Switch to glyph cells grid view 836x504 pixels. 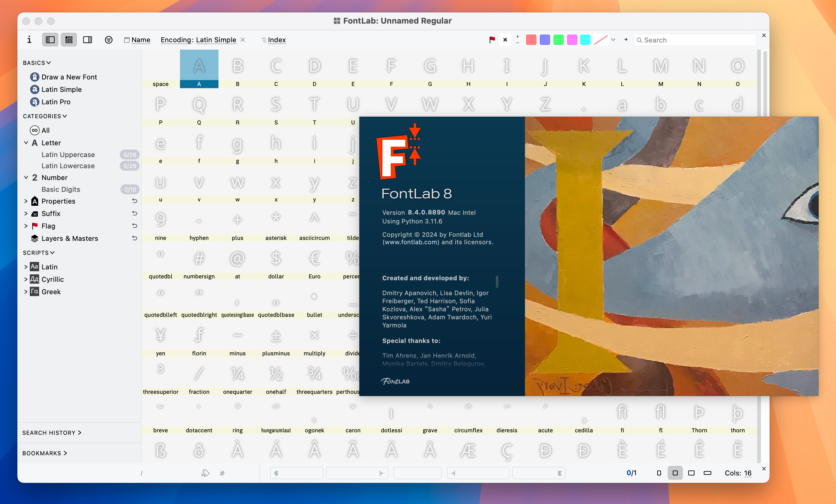[69, 40]
